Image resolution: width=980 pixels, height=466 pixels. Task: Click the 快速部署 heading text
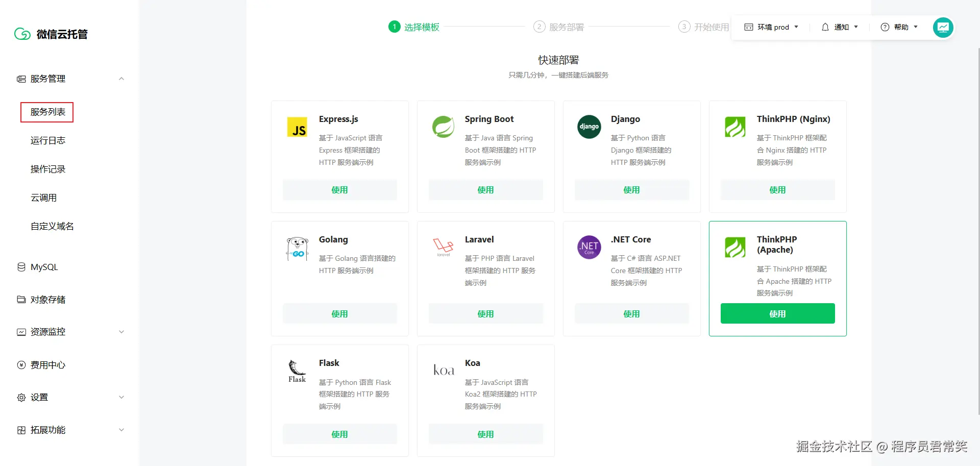click(558, 60)
